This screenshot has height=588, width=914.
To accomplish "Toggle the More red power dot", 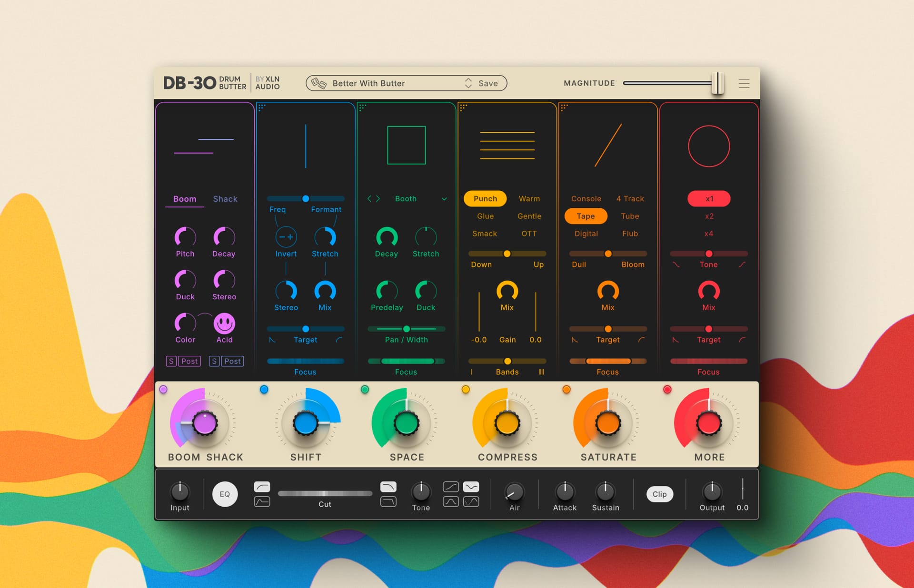I will pyautogui.click(x=667, y=389).
